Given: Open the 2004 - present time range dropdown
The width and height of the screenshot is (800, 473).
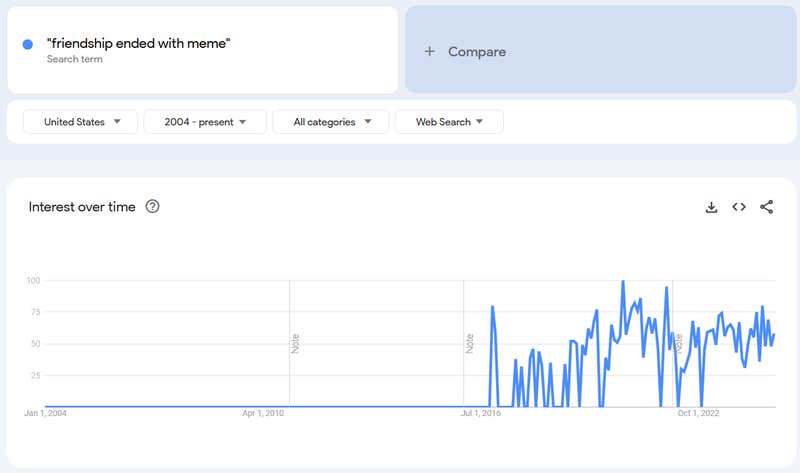Looking at the screenshot, I should pos(205,122).
